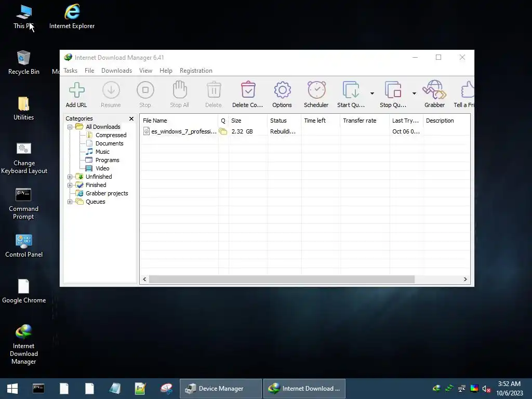Sort by the Status column header

click(284, 121)
